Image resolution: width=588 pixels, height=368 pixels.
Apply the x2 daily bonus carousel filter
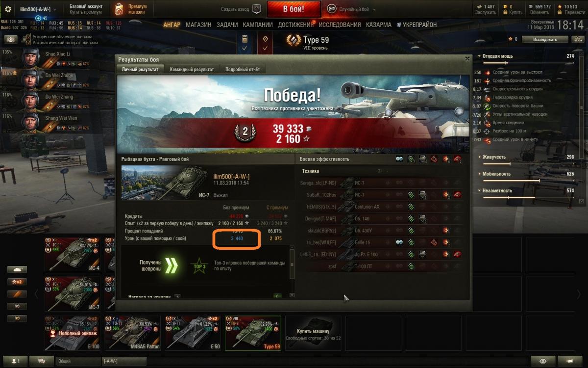pyautogui.click(x=17, y=282)
